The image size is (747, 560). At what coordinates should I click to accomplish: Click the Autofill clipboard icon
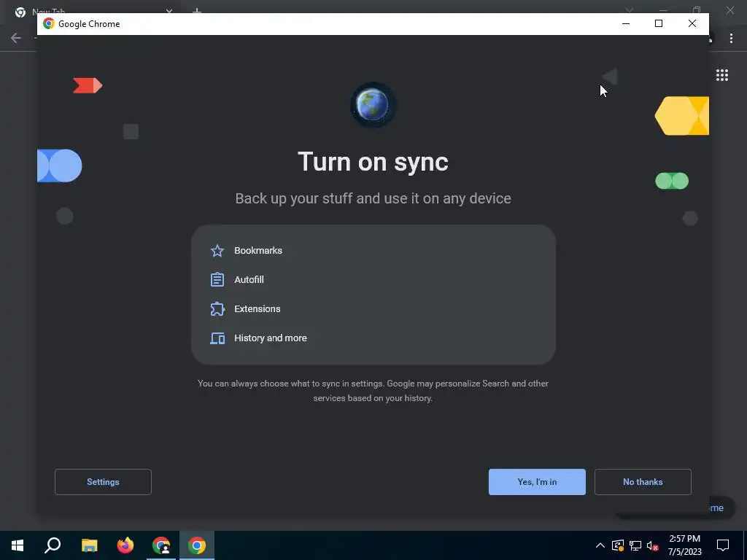(217, 279)
